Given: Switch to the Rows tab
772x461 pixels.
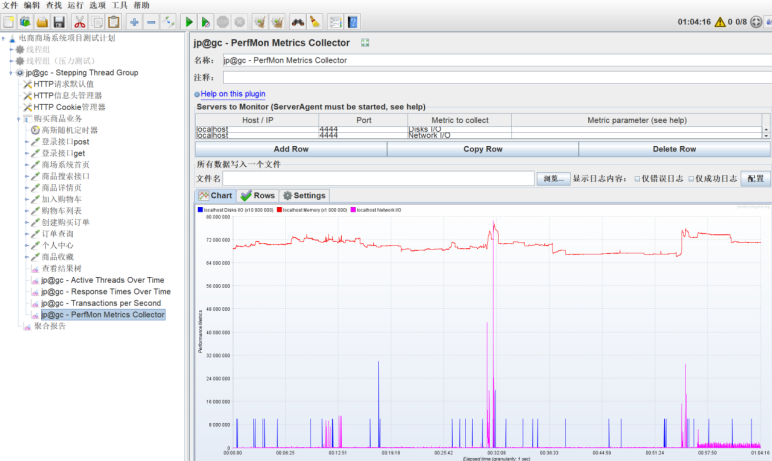Looking at the screenshot, I should coord(258,196).
